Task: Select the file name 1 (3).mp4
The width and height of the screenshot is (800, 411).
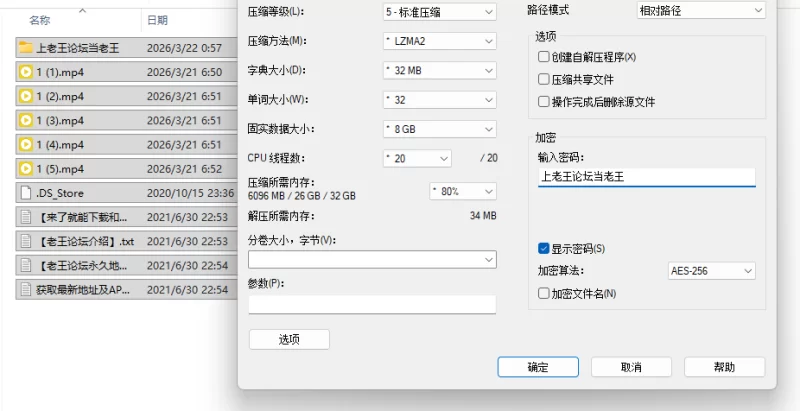Action: tap(60, 121)
